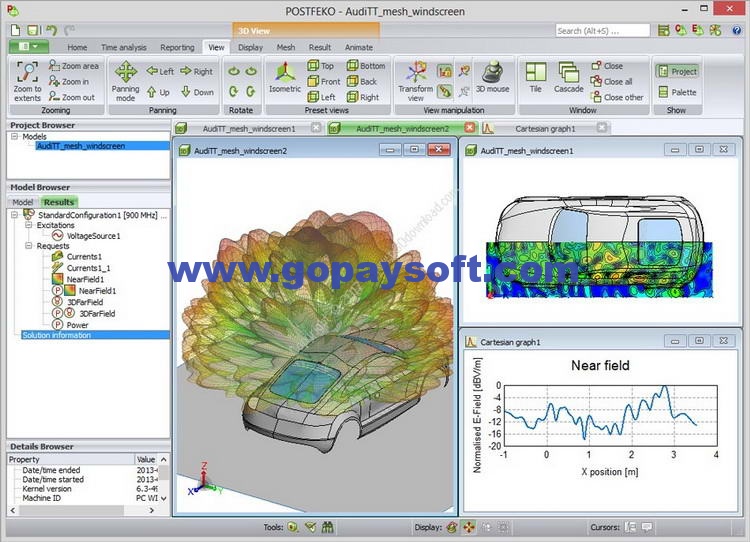Select the Results browser tab

pos(59,202)
